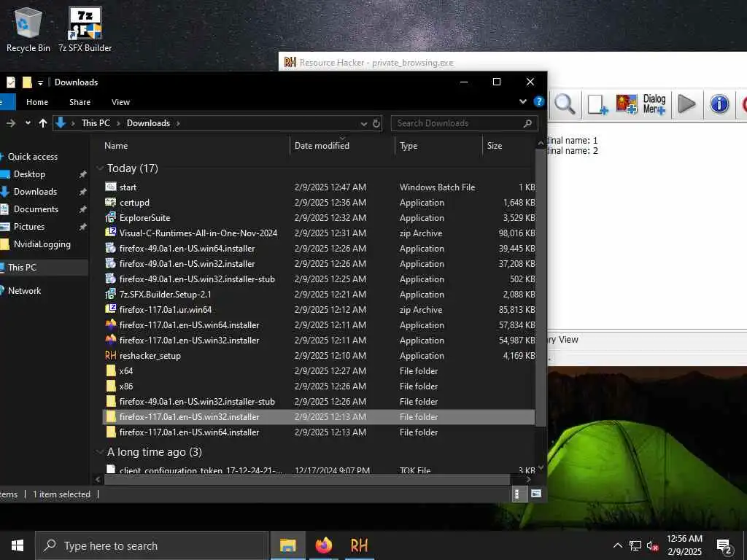This screenshot has width=747, height=560.
Task: Select the ExplorerSuite application file
Action: coord(319,217)
